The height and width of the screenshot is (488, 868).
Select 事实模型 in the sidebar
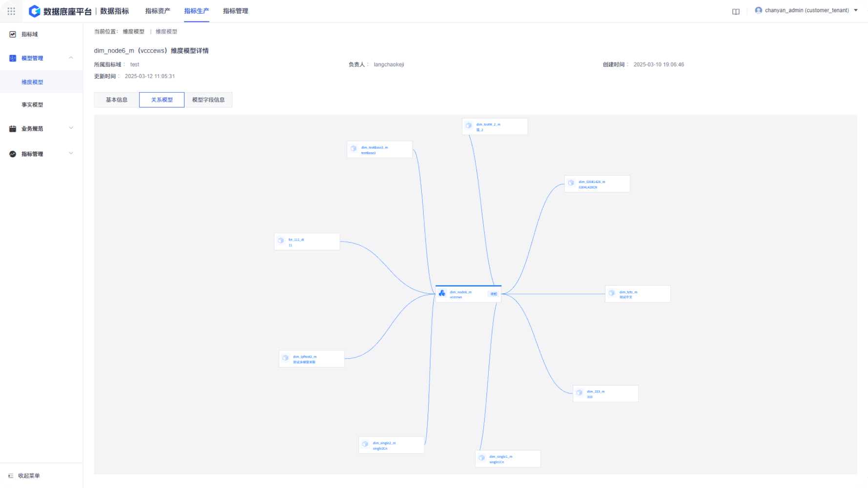pos(32,105)
